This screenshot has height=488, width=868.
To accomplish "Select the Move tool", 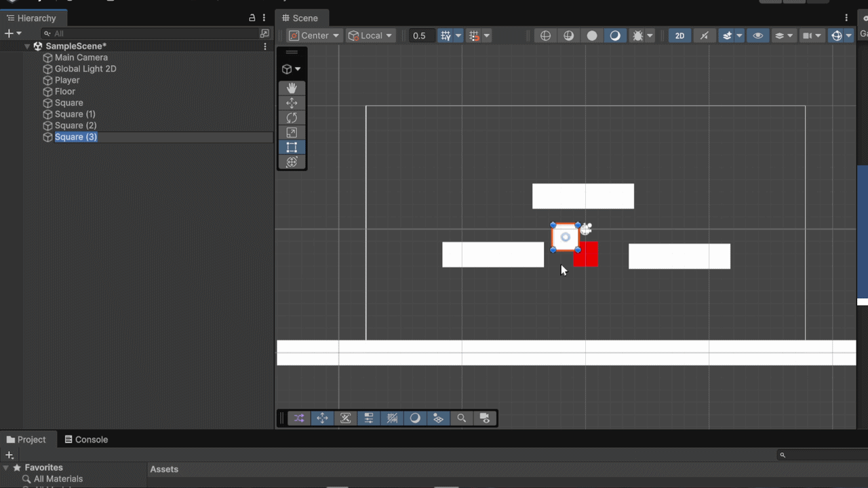I will (292, 103).
